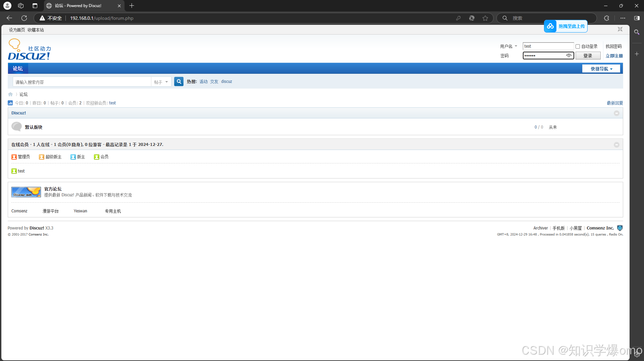Viewport: 644px width, 361px height.
Task: Click the Comsenz Inc. footer link
Action: pyautogui.click(x=600, y=228)
